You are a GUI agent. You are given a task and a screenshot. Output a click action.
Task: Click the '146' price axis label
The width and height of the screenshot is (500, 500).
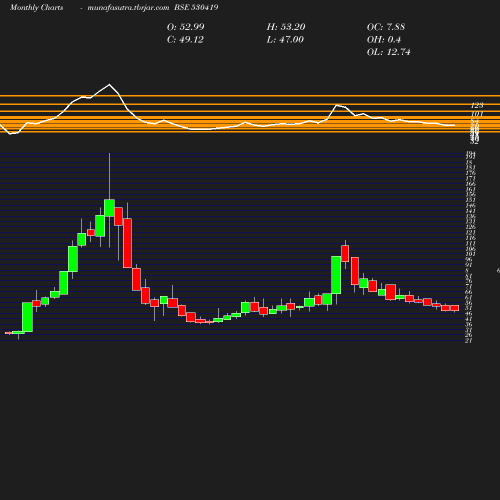click(470, 205)
